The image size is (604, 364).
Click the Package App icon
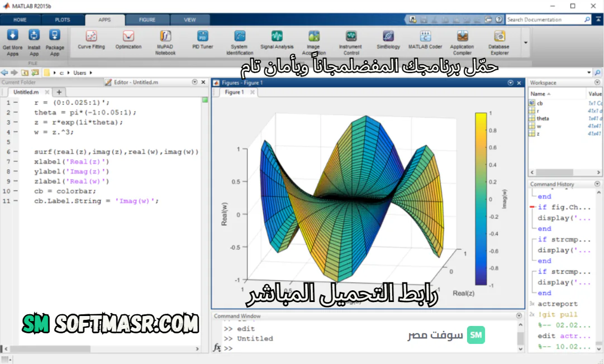coord(55,43)
